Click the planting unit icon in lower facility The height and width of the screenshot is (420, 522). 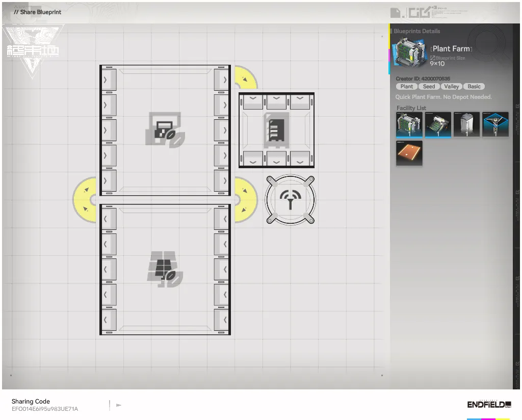coord(165,269)
